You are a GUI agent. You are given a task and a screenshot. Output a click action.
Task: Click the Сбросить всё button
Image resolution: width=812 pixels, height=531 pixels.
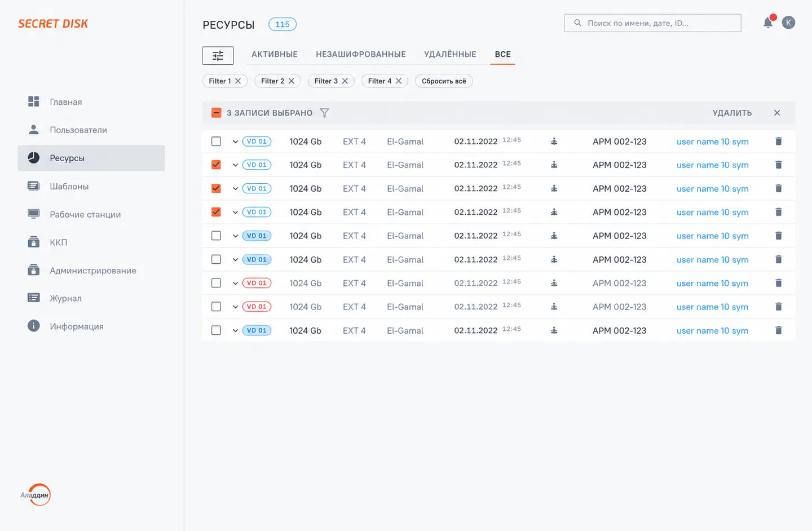pos(444,81)
